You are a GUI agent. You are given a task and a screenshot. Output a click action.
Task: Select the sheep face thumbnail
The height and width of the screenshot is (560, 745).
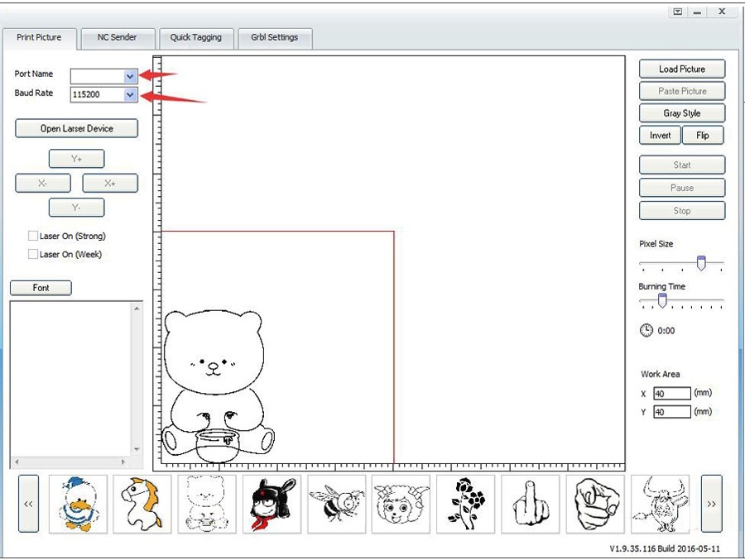(x=401, y=504)
